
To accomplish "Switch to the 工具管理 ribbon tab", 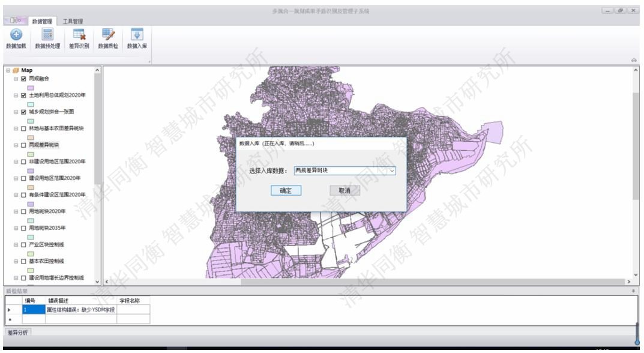I will (74, 22).
